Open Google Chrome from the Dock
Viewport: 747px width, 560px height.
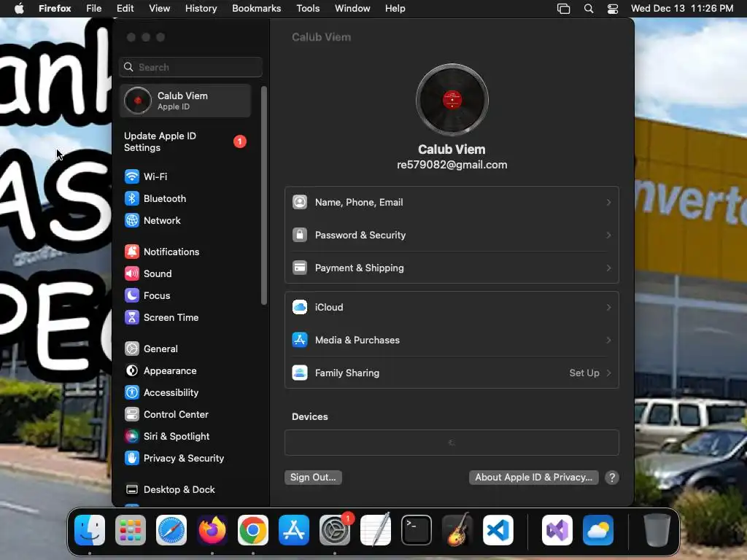(253, 531)
